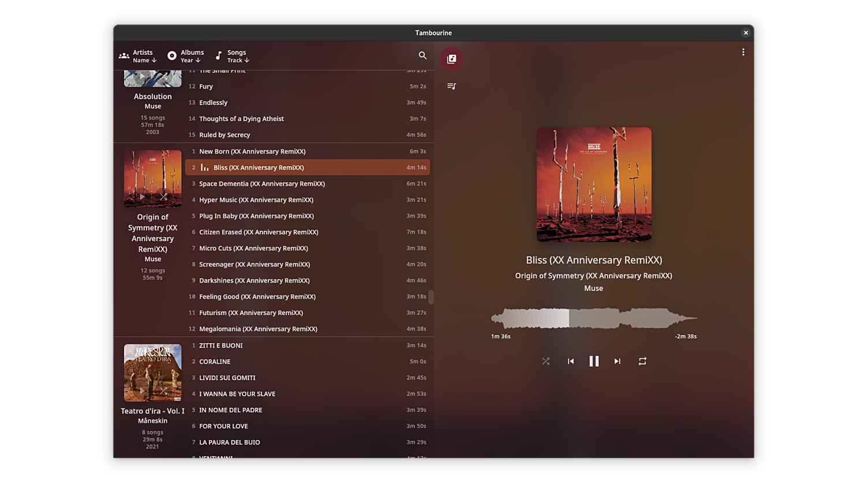Change Artists sort order by Name
This screenshot has height=488, width=868.
pyautogui.click(x=144, y=60)
